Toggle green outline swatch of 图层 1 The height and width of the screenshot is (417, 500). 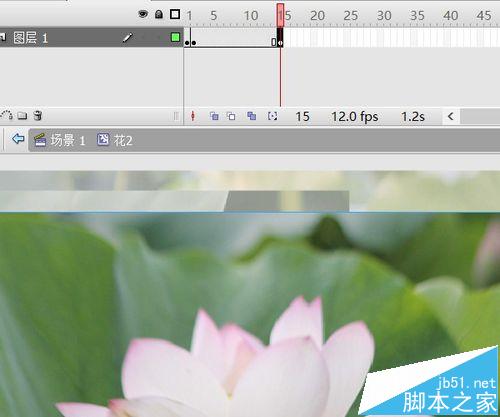(175, 37)
